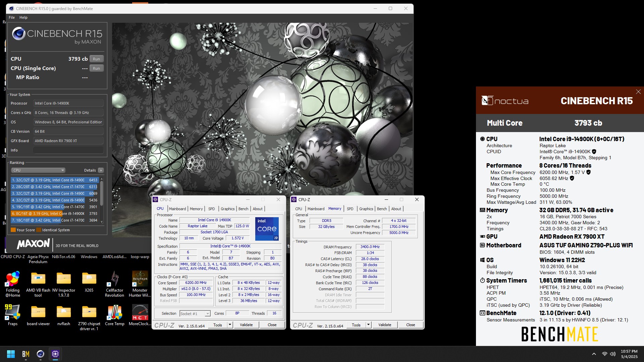This screenshot has width=644, height=362.
Task: Open AMD VB flash tool folder
Action: [38, 284]
